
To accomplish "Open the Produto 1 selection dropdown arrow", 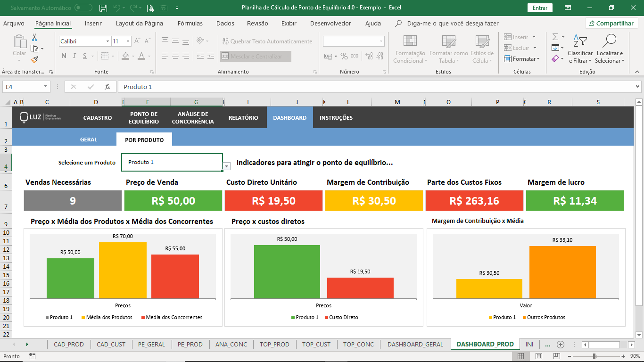I will pyautogui.click(x=227, y=166).
